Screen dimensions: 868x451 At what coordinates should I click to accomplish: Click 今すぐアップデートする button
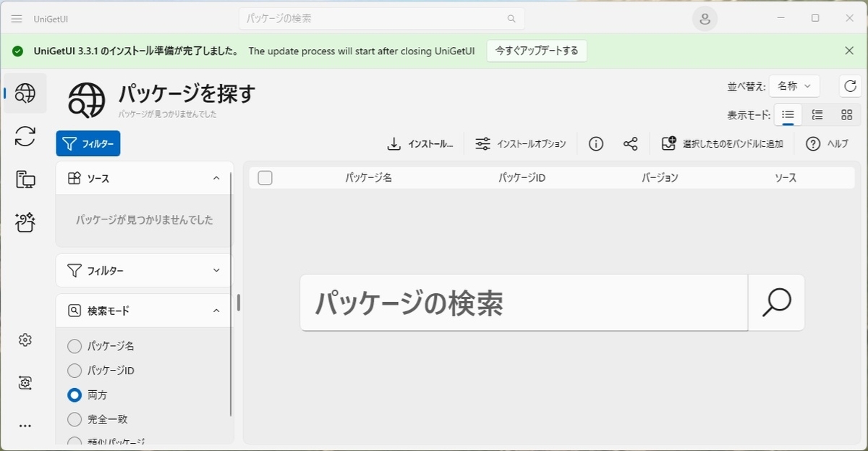537,51
